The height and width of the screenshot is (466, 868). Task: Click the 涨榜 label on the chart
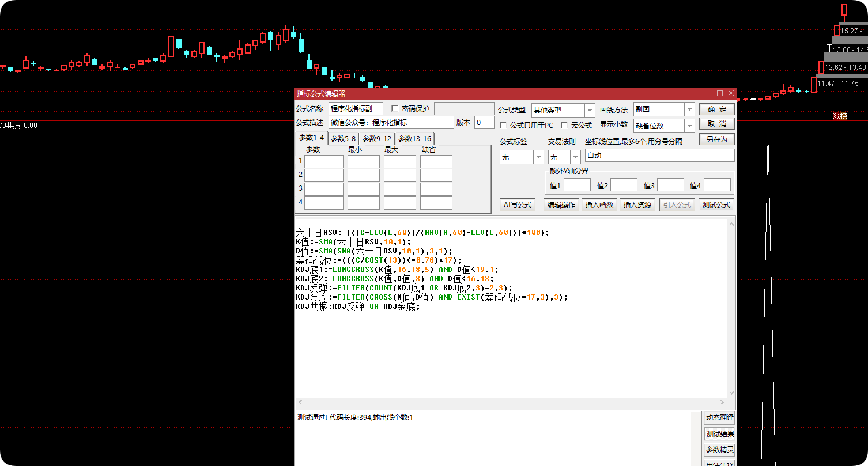click(840, 116)
